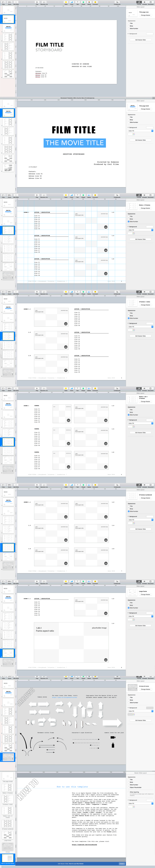The width and height of the screenshot is (155, 868).
Task: Click Text icon in Notes + set + 3 frames window
Action: (77, 389)
